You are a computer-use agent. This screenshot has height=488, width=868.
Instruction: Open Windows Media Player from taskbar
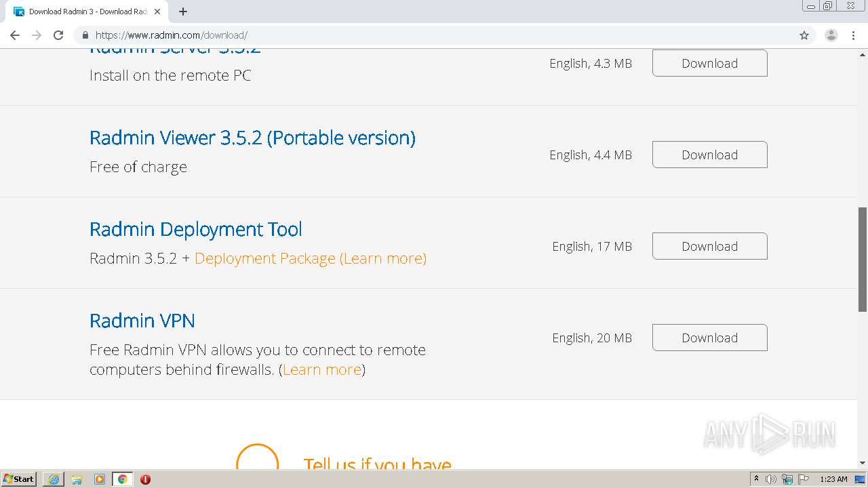tap(100, 479)
